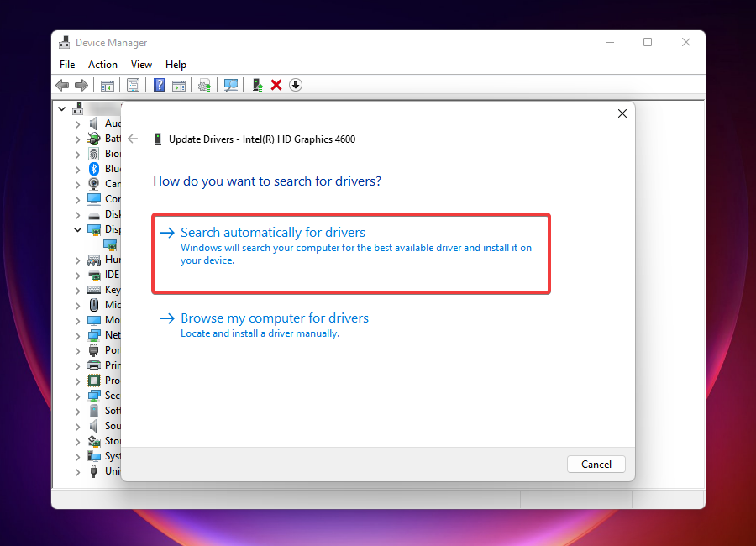Click the Scan for hardware changes monitor icon
The height and width of the screenshot is (546, 756).
point(231,86)
